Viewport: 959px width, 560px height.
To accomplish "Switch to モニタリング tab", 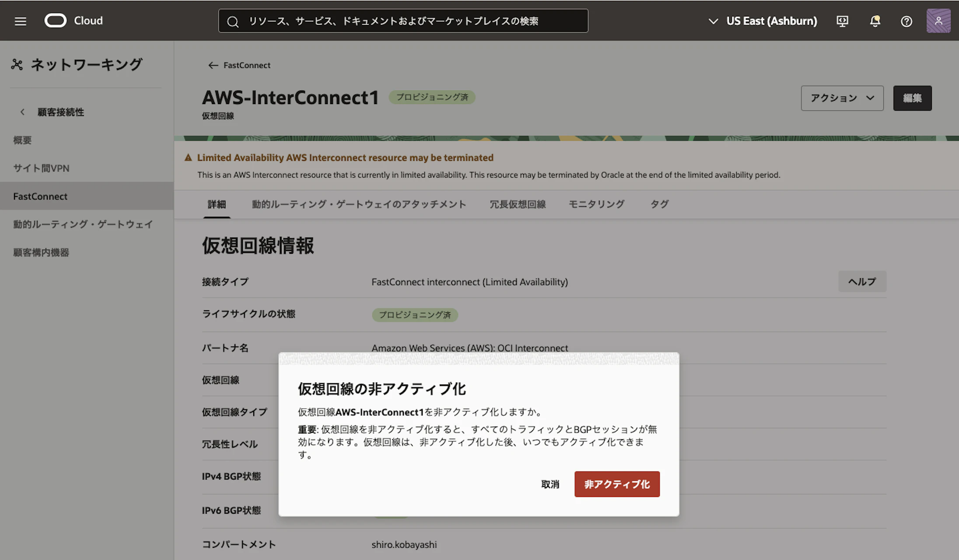I will (596, 204).
